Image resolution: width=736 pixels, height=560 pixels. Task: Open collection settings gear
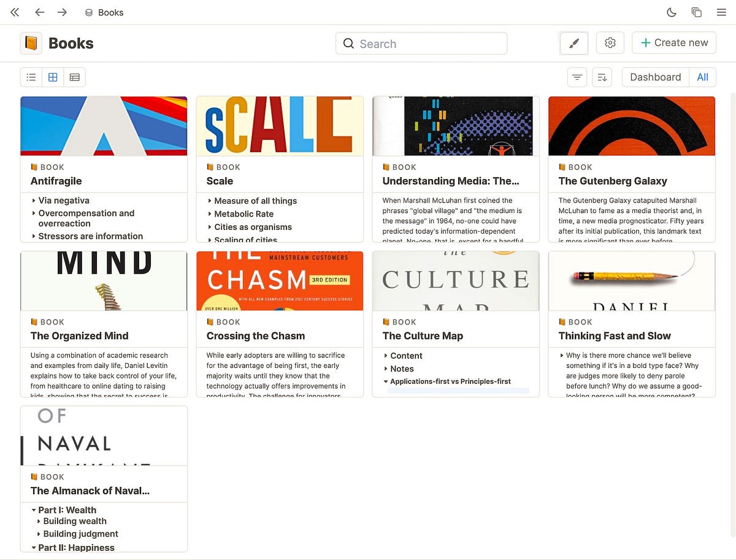[610, 43]
